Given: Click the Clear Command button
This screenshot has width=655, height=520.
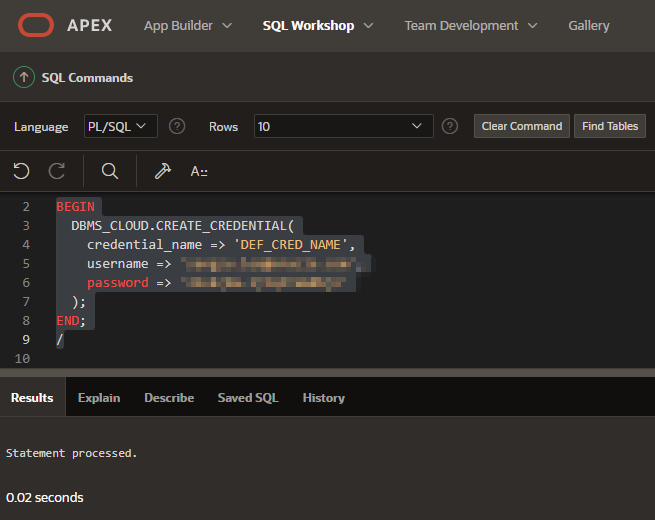Looking at the screenshot, I should point(522,126).
